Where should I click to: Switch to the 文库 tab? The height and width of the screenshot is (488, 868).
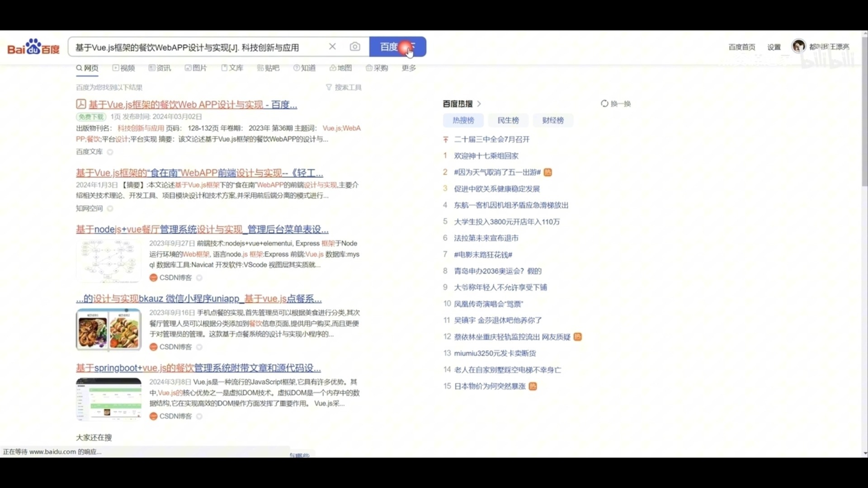[232, 68]
